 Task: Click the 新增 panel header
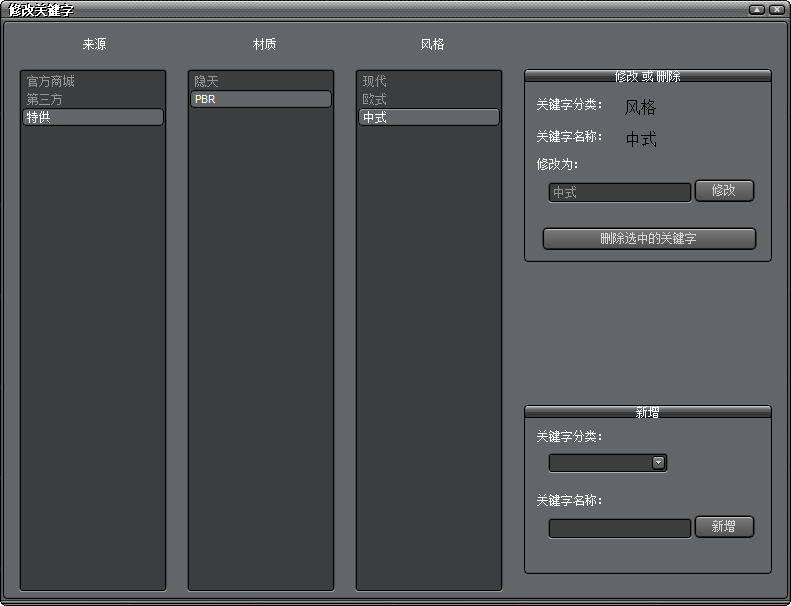coord(648,412)
